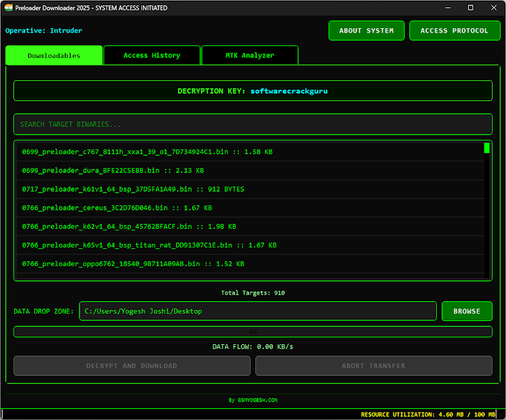The image size is (506, 420).
Task: Choose the 0717_preloader_k61v1_64_bsp list item
Action: (x=133, y=189)
